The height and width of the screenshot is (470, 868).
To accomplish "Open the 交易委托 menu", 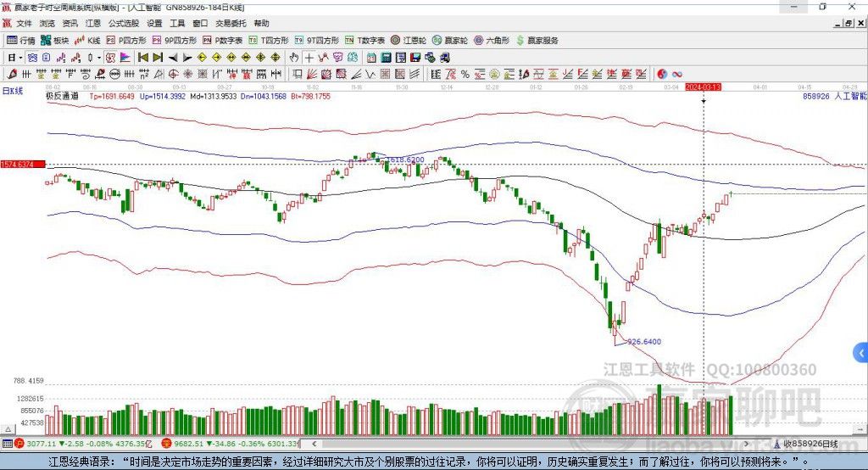I will (231, 23).
